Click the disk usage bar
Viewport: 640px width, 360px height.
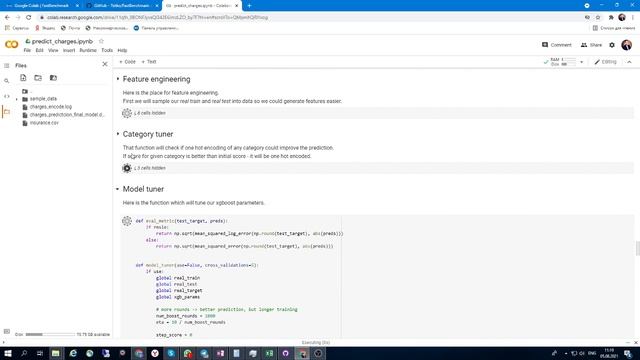50,334
